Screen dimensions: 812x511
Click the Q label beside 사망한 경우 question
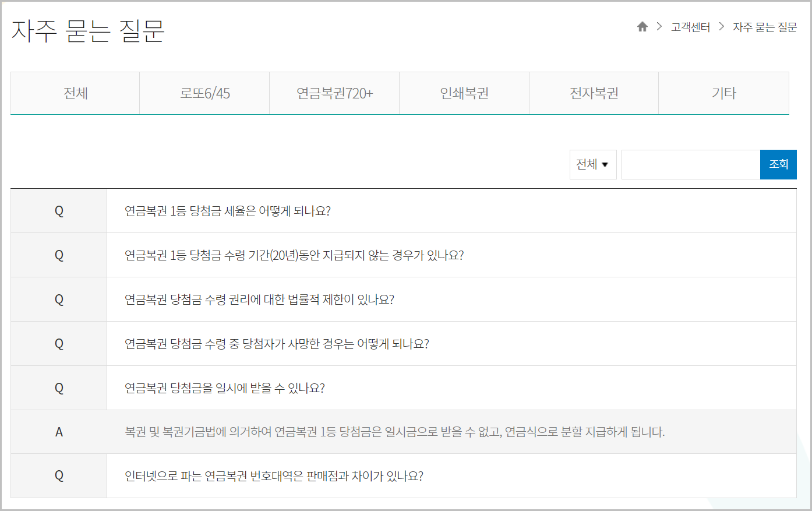[59, 344]
